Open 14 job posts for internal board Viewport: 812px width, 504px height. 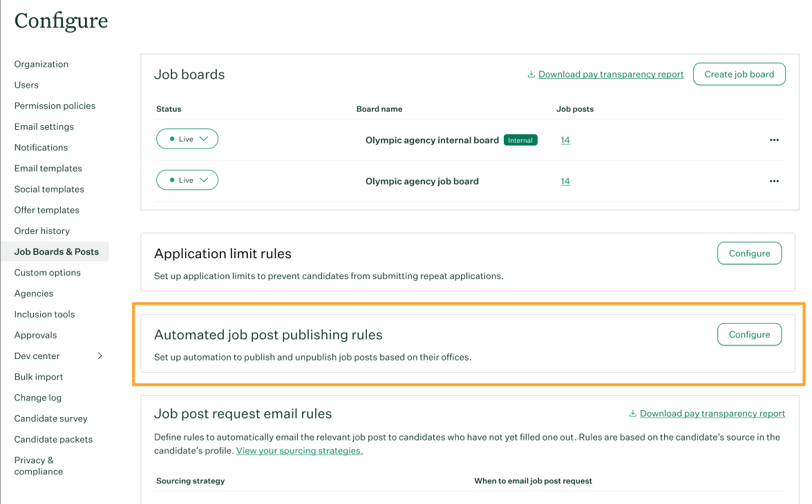565,139
